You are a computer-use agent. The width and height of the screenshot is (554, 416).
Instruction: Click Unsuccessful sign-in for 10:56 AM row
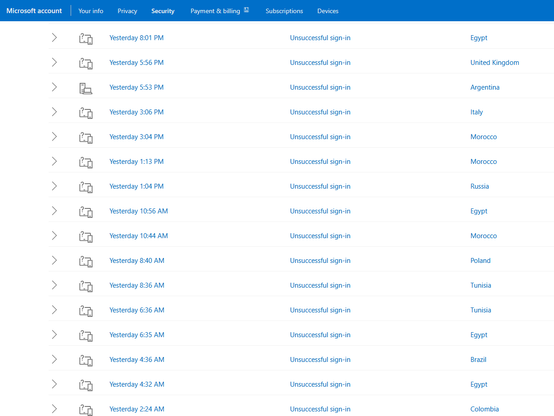(x=320, y=211)
